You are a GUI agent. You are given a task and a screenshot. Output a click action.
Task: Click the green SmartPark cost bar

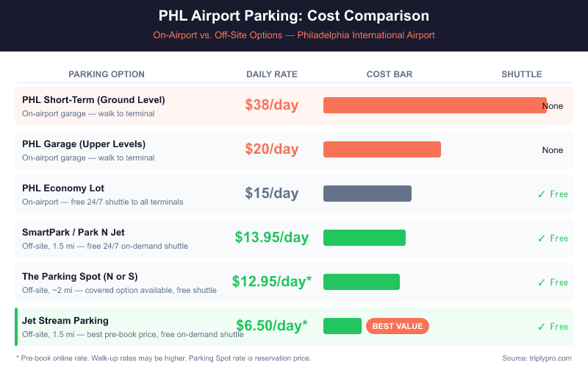click(364, 238)
